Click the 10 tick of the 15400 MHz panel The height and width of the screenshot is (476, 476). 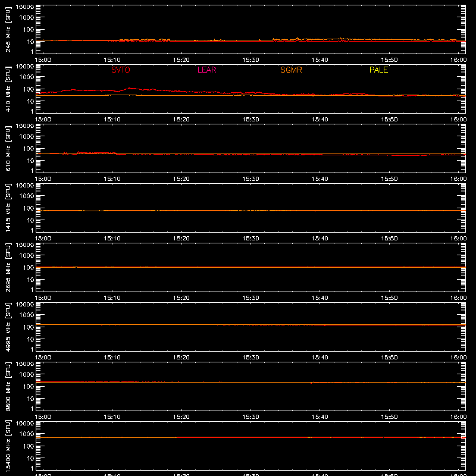pyautogui.click(x=30, y=458)
